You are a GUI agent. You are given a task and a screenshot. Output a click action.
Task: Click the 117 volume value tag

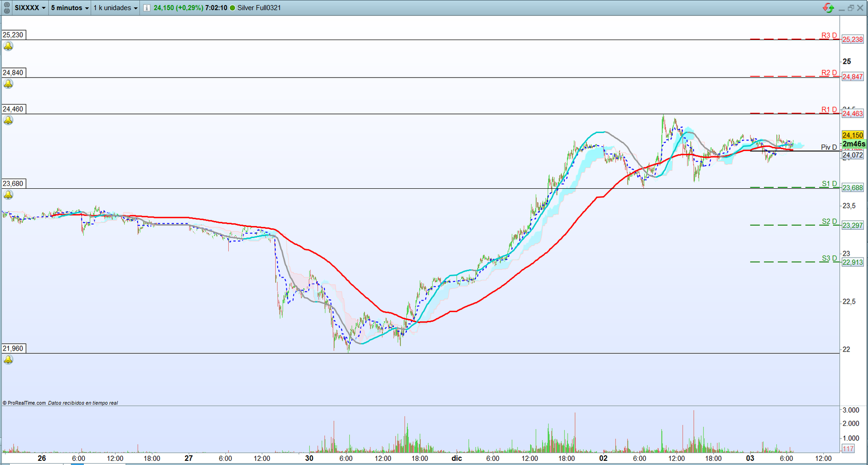(848, 449)
